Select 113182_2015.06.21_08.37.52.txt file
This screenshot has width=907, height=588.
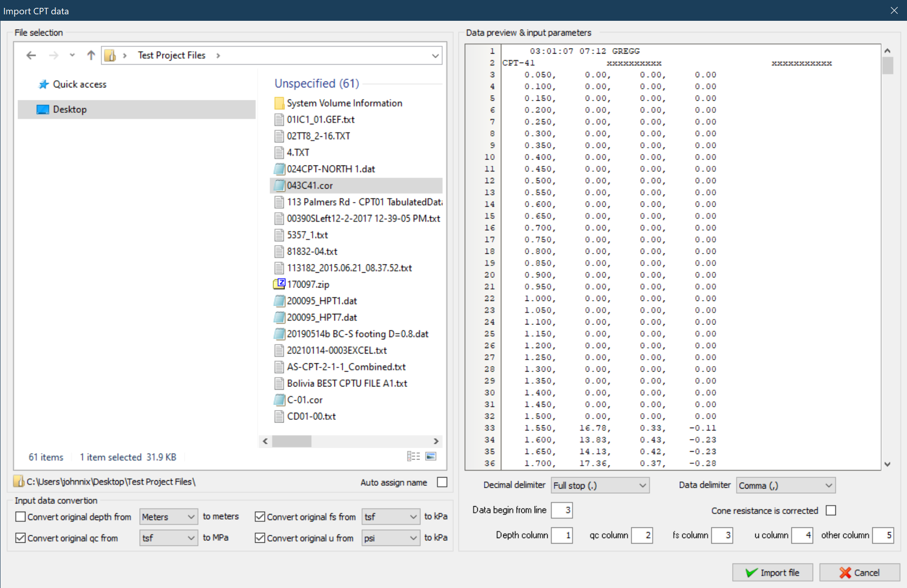pos(349,268)
